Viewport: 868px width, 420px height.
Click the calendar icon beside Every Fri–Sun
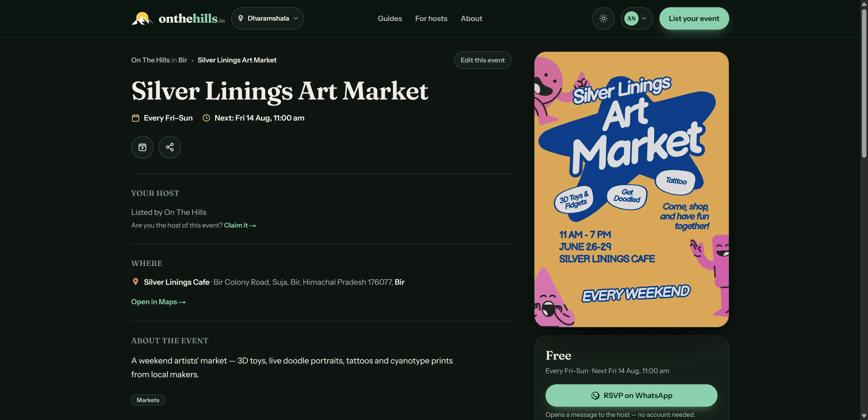tap(135, 118)
